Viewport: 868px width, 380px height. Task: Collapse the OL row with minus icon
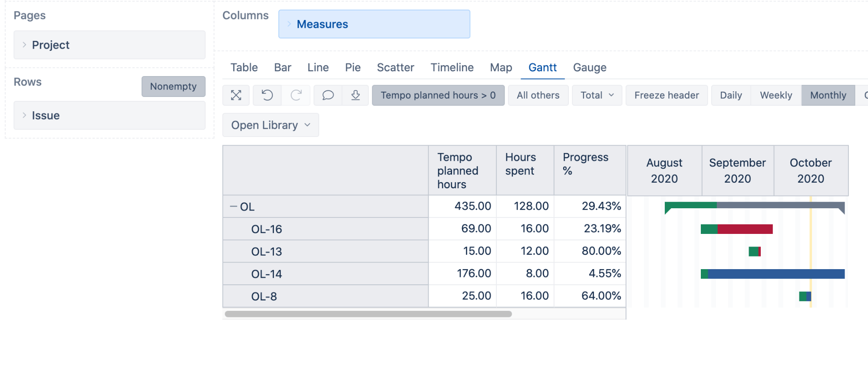coord(234,207)
